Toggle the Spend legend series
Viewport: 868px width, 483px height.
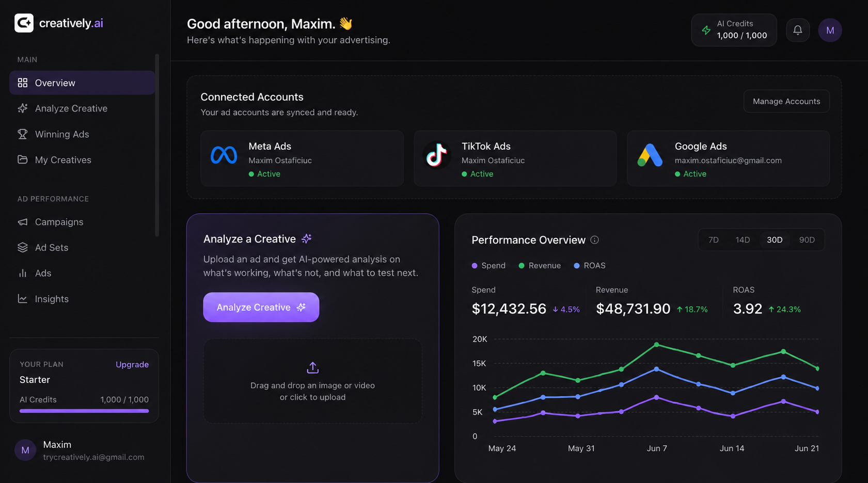click(488, 265)
